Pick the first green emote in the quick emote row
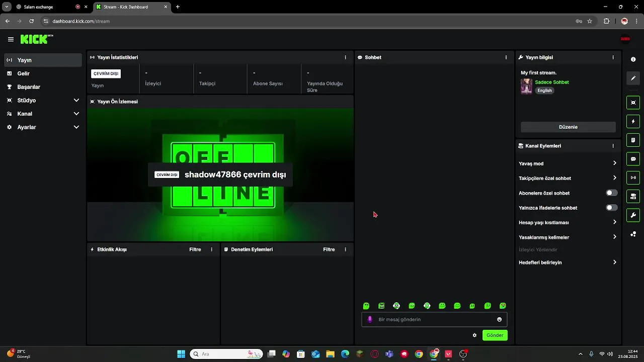Screen dimensions: 644x362 tap(366, 306)
